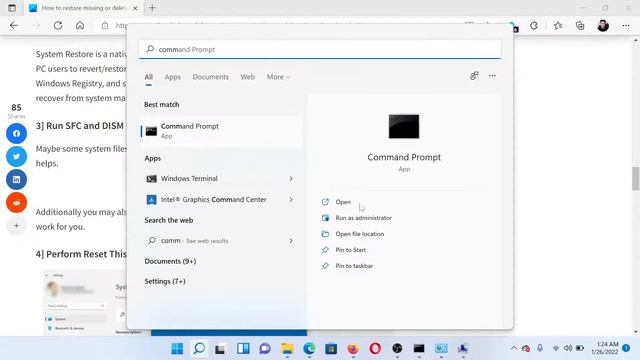Switch to the Apps search tab

click(173, 77)
